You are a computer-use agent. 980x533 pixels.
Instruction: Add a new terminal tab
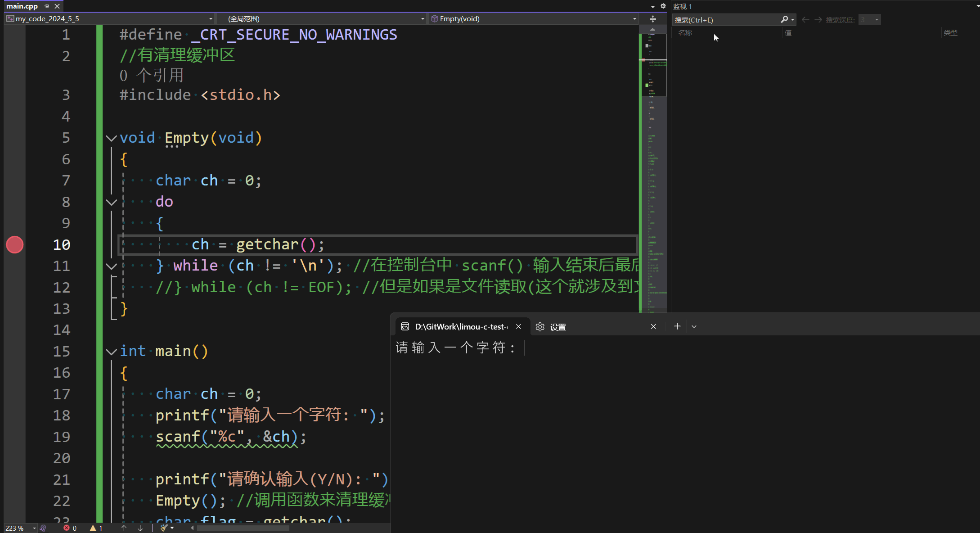[677, 326]
